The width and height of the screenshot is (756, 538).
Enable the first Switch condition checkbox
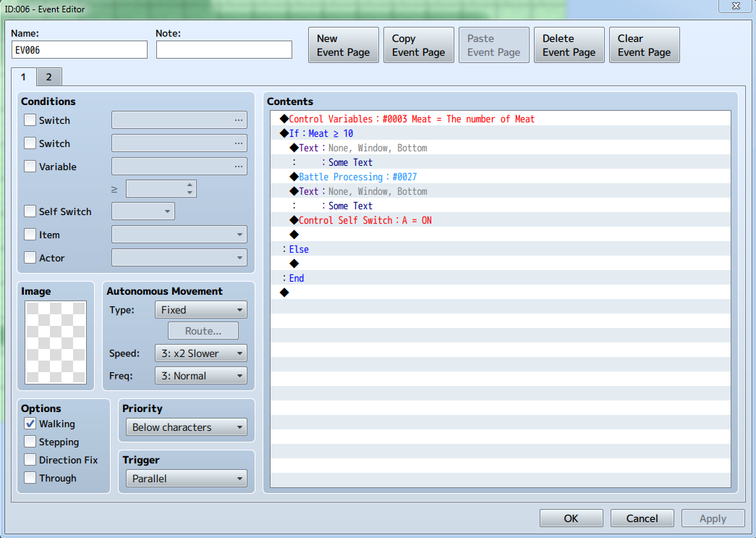[30, 120]
